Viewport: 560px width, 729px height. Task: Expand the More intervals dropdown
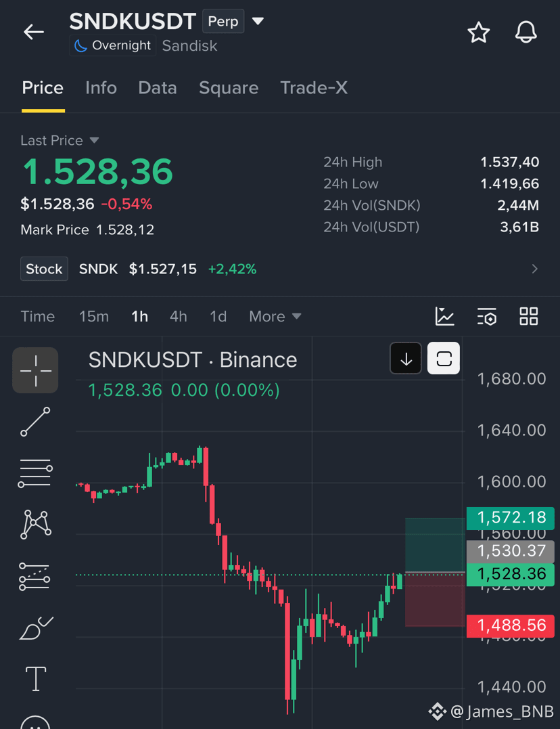pyautogui.click(x=275, y=317)
